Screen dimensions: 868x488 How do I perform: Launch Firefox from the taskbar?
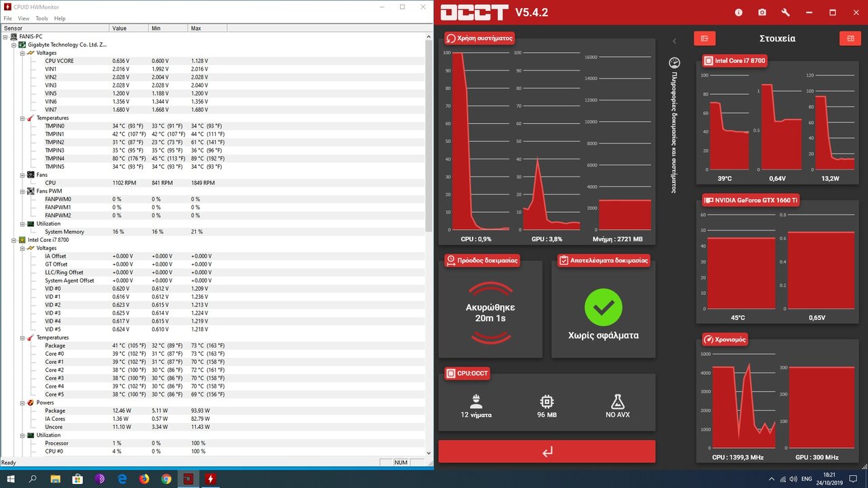click(144, 479)
